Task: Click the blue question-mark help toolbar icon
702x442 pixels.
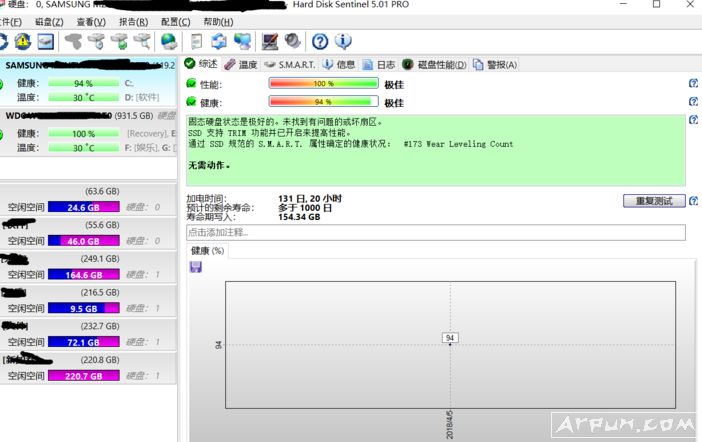Action: pyautogui.click(x=320, y=41)
